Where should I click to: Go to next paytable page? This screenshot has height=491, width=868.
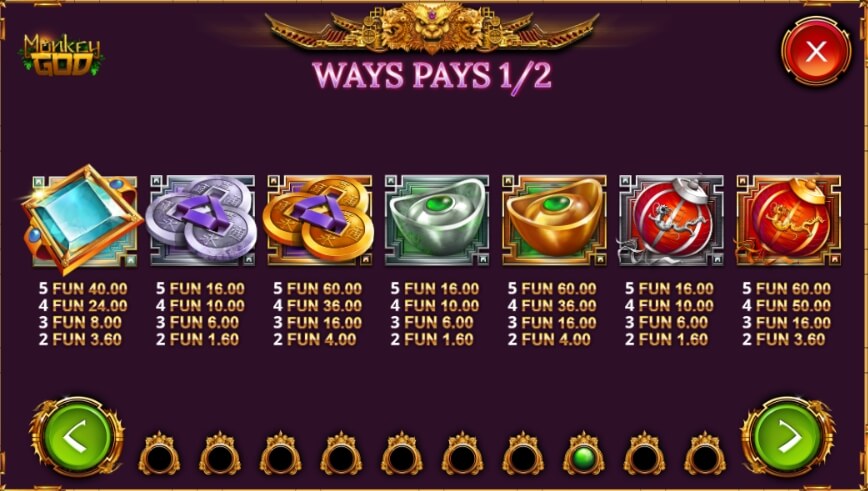tap(788, 437)
